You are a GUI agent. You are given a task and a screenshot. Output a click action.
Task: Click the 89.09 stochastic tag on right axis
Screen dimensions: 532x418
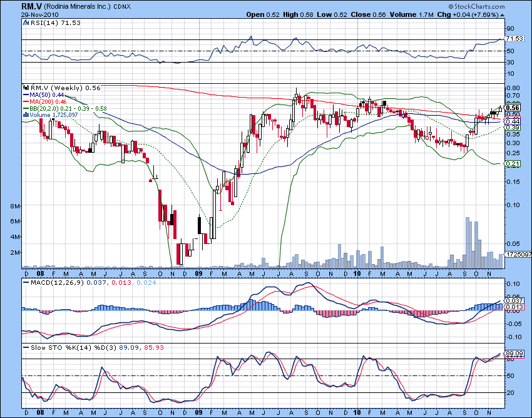click(514, 353)
